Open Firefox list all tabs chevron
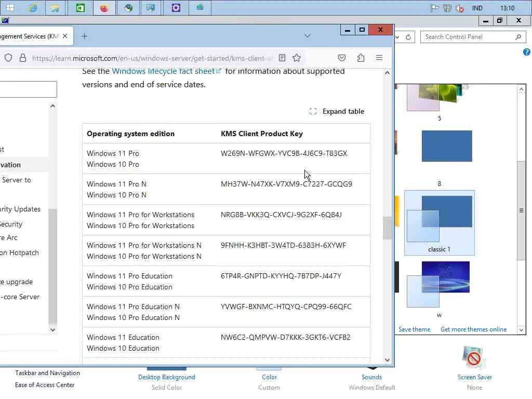Screen dimensions: 532x399 pyautogui.click(x=308, y=36)
